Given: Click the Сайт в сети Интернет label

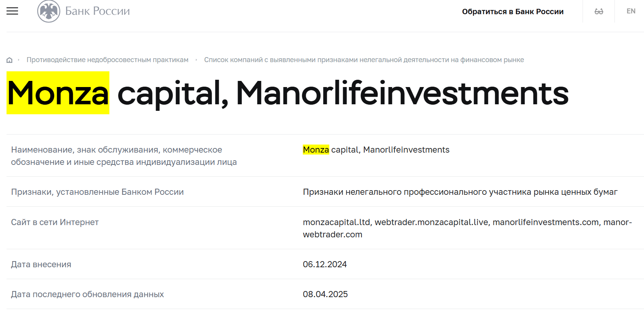Looking at the screenshot, I should point(55,222).
